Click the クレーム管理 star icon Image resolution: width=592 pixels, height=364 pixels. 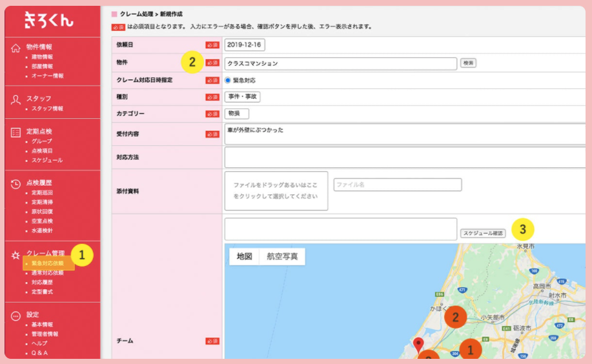tap(15, 256)
